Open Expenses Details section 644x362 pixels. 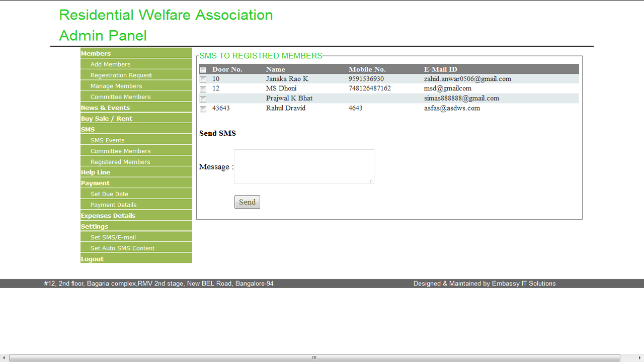coord(136,215)
